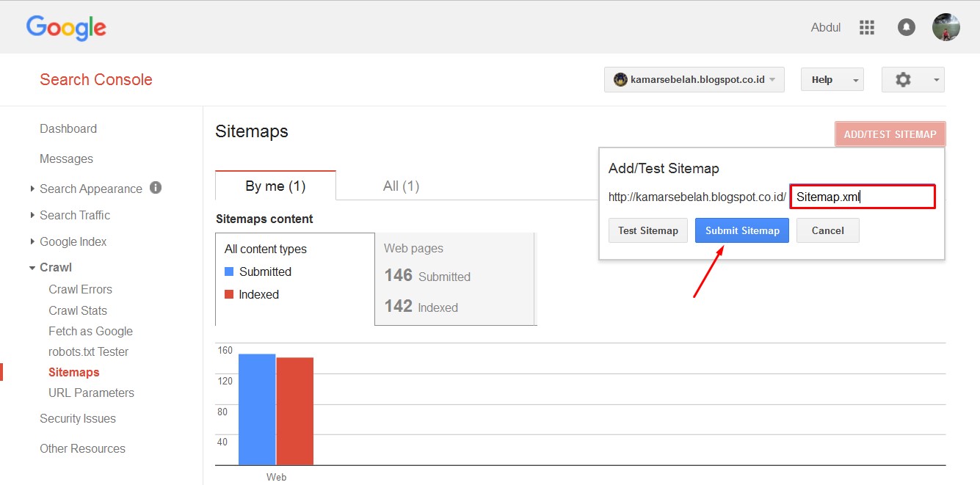Select Sitemaps in the sidebar
980x485 pixels.
pyautogui.click(x=73, y=372)
